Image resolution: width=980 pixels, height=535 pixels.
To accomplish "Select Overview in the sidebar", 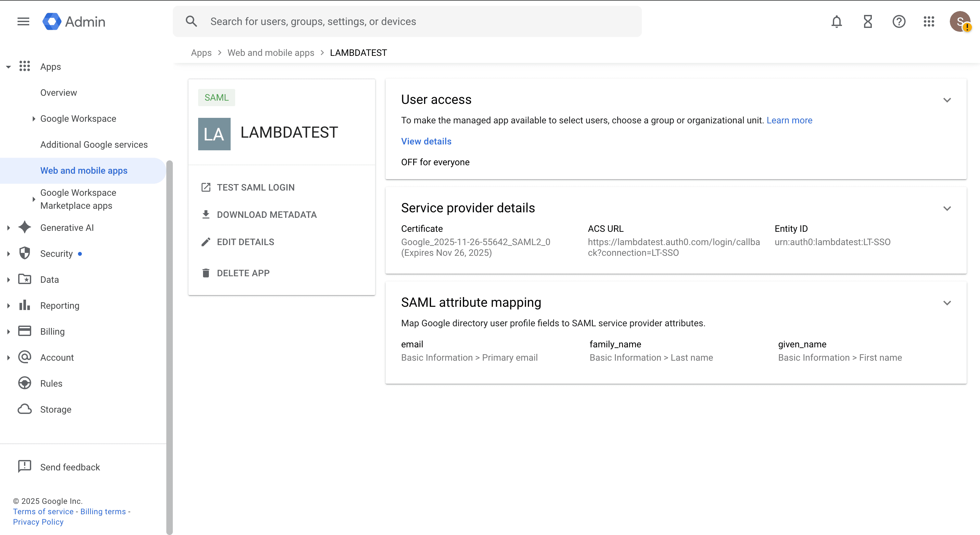I will 58,93.
